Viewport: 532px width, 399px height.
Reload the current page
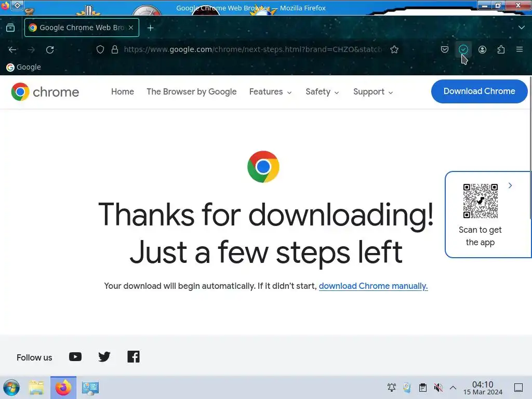50,49
